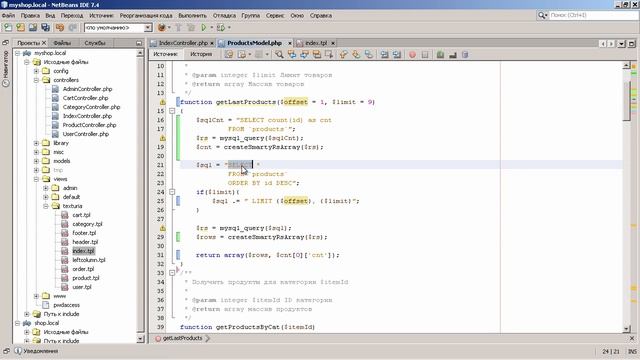This screenshot has height=360, width=640.
Task: Switch to the IndexController.php editor tab
Action: pyautogui.click(x=183, y=43)
